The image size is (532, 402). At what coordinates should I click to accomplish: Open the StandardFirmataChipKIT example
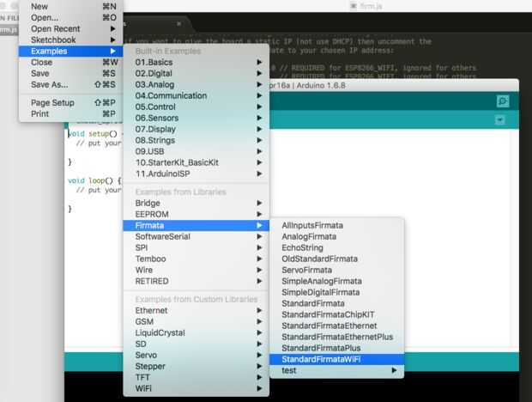pyautogui.click(x=337, y=314)
